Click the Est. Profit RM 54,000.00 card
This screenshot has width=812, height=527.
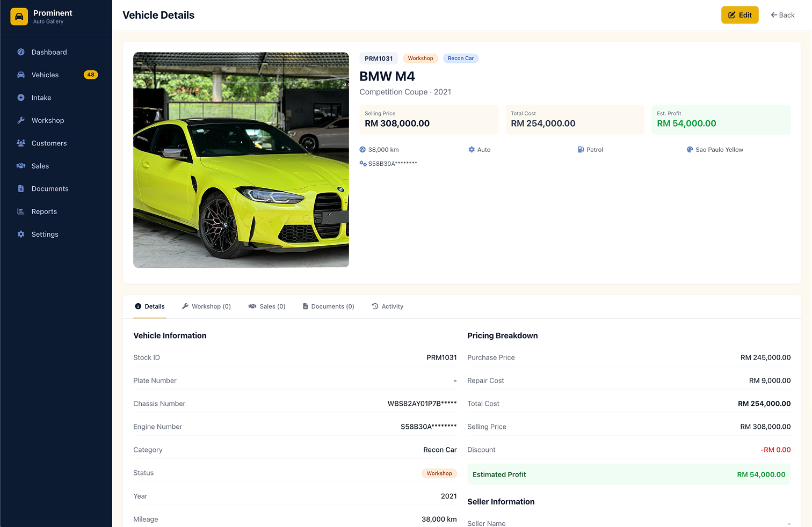[721, 120]
